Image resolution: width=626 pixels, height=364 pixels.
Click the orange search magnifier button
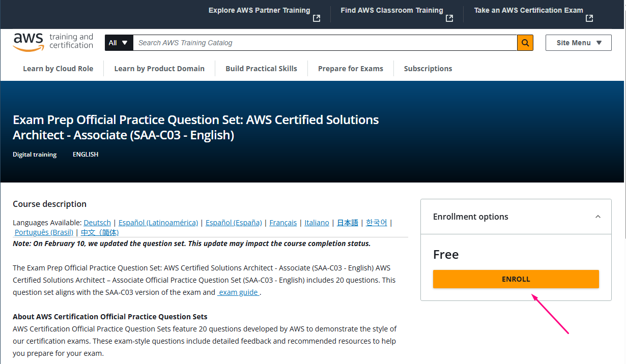coord(525,43)
